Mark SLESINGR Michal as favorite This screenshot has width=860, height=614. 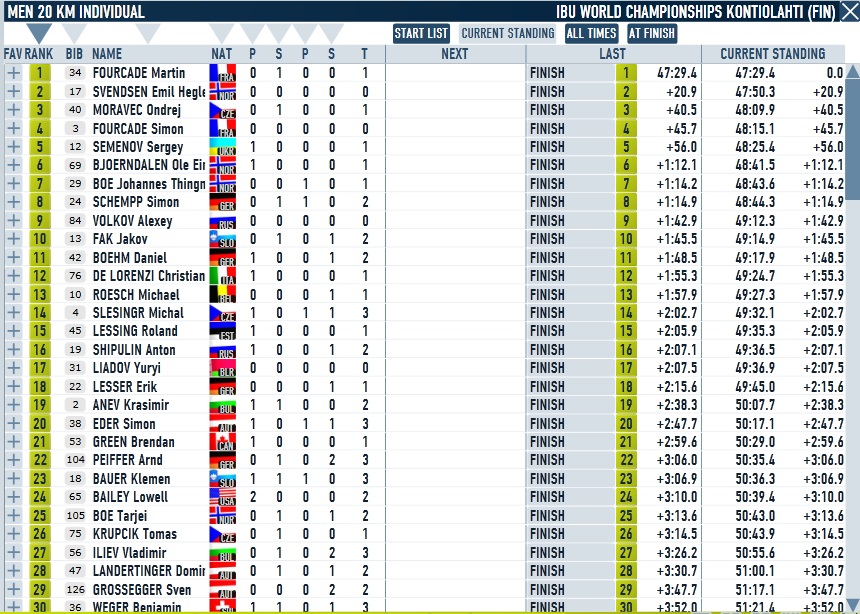coord(14,313)
